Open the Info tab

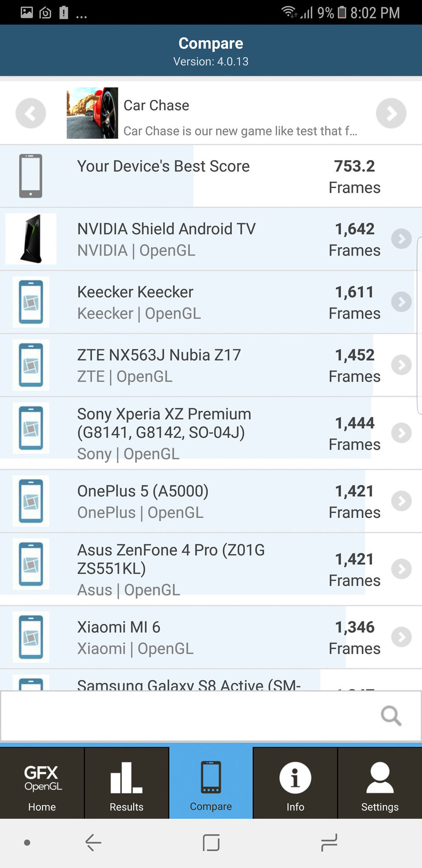click(295, 783)
